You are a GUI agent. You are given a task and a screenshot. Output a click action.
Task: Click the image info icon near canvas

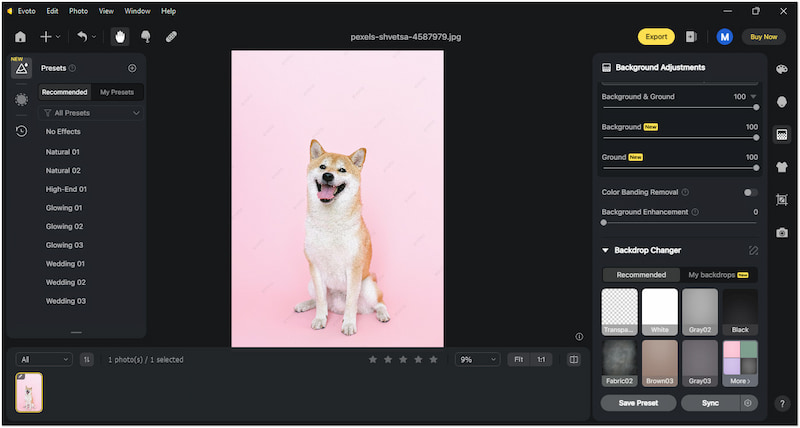click(x=579, y=337)
